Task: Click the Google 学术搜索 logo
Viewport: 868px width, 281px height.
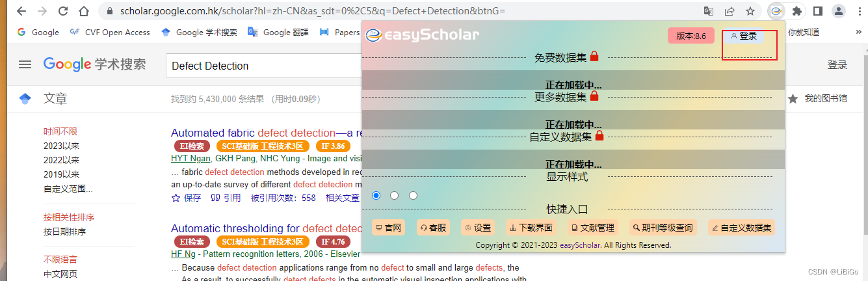Action: coord(95,64)
